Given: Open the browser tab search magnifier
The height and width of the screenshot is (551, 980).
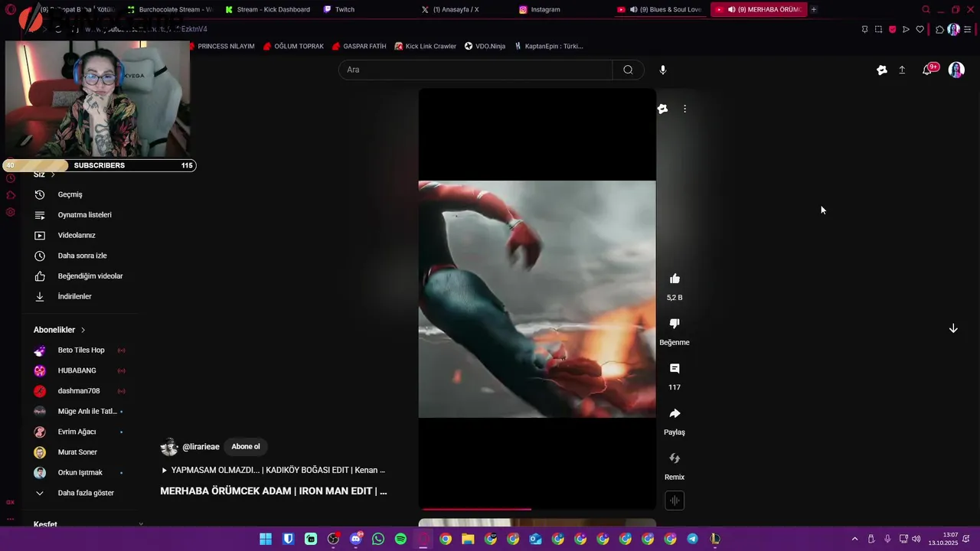Looking at the screenshot, I should (926, 10).
